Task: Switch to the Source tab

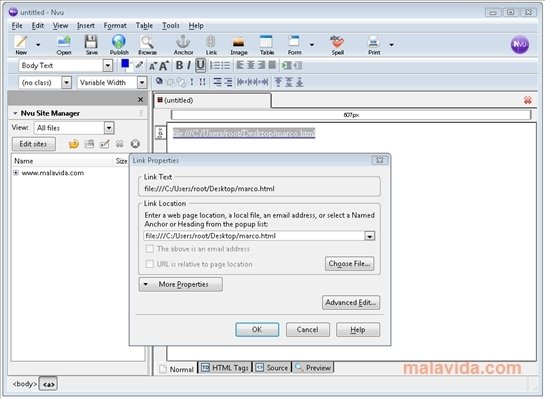Action: (272, 368)
